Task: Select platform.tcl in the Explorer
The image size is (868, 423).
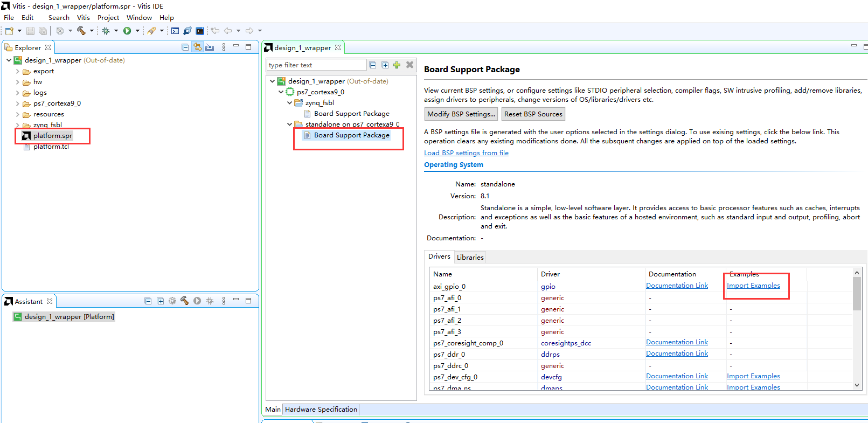Action: coord(51,147)
